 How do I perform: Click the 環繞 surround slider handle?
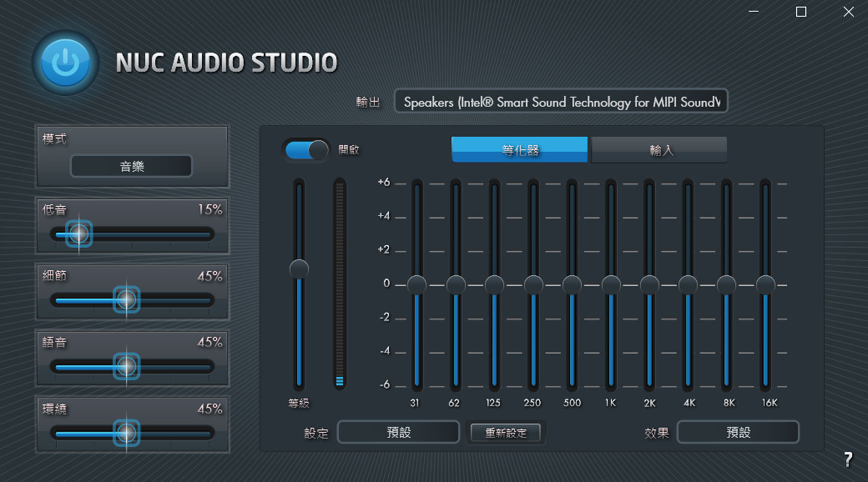[128, 433]
